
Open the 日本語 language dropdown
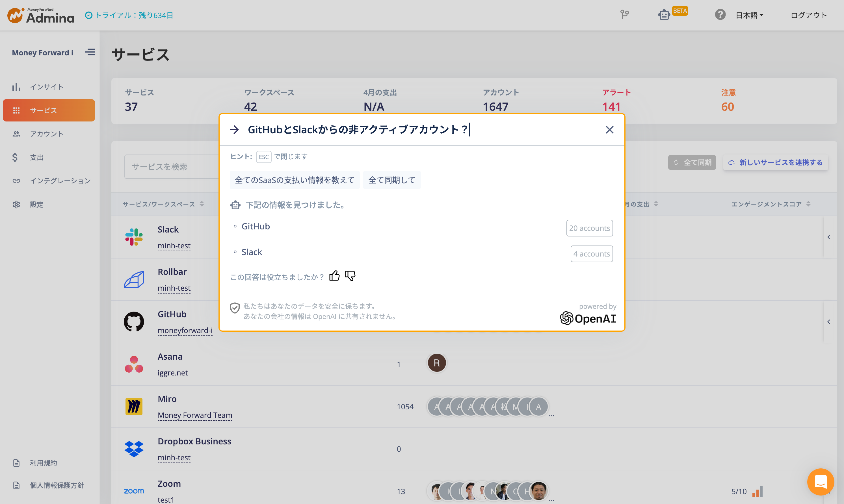[x=749, y=15]
